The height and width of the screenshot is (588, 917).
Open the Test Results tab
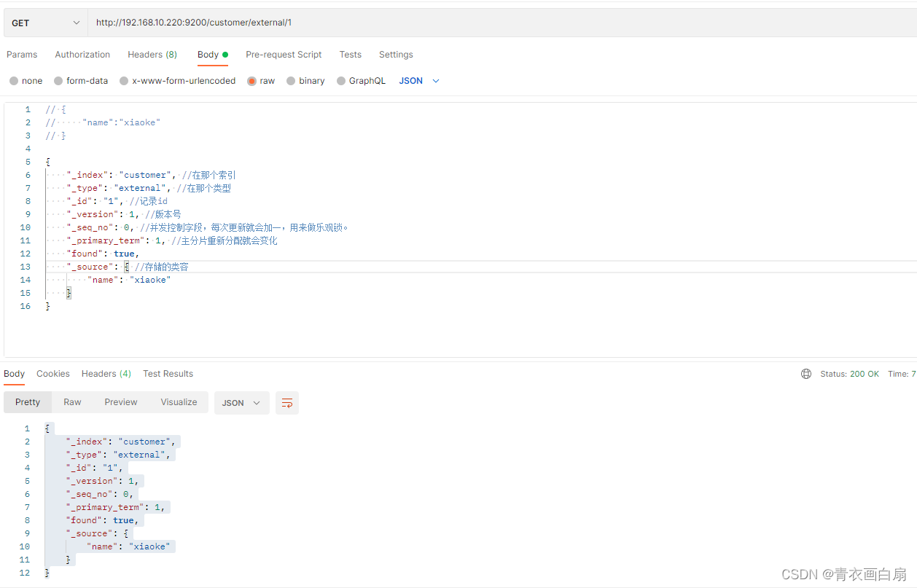tap(168, 374)
